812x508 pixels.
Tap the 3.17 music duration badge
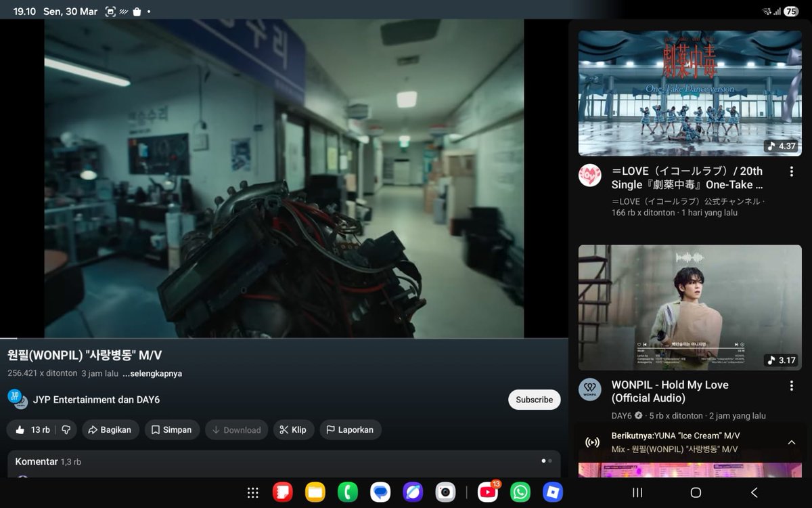click(x=781, y=360)
